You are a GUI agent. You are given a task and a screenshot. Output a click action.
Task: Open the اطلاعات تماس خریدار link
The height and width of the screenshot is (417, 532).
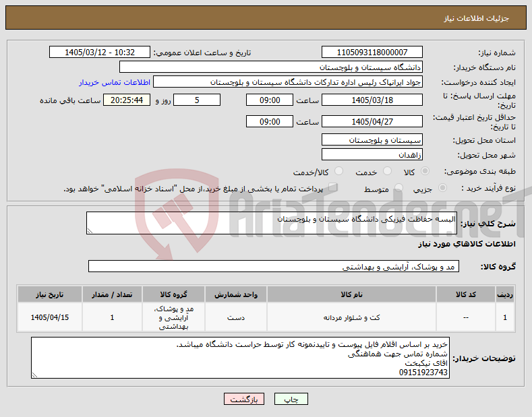[x=115, y=82]
